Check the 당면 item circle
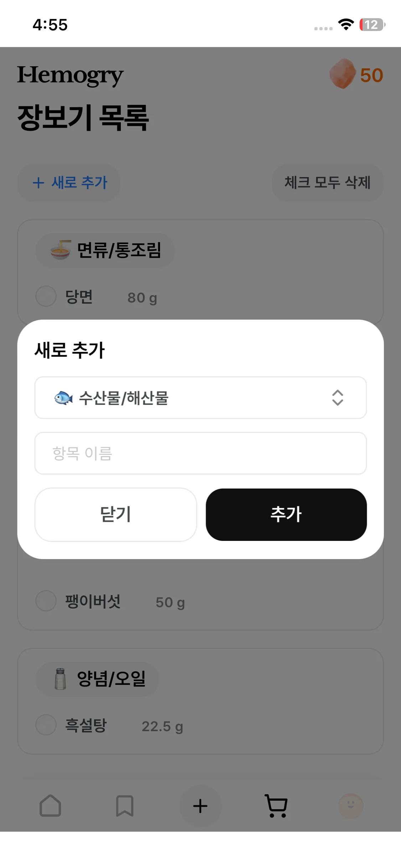Screen dimensions: 401x868 click(46, 296)
